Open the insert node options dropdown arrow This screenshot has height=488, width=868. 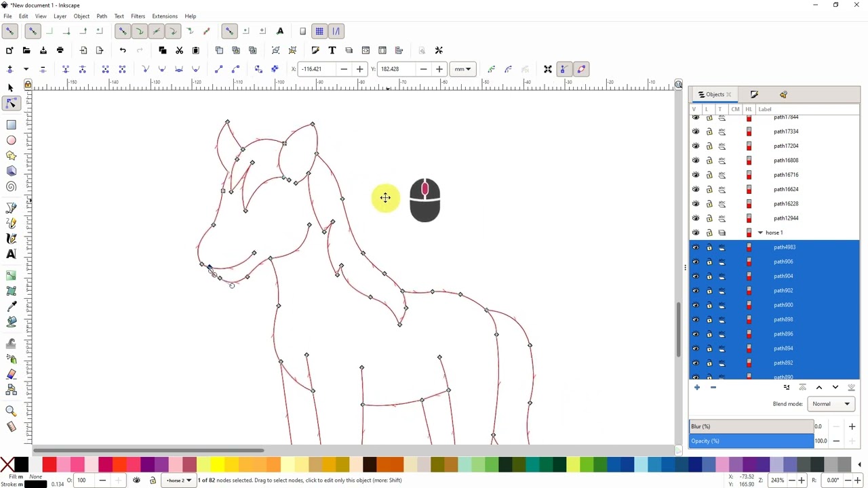(x=26, y=69)
